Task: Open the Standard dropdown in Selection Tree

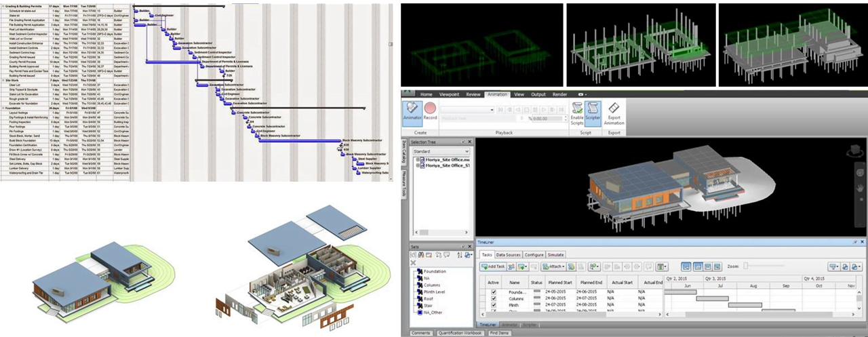Action: tap(439, 151)
